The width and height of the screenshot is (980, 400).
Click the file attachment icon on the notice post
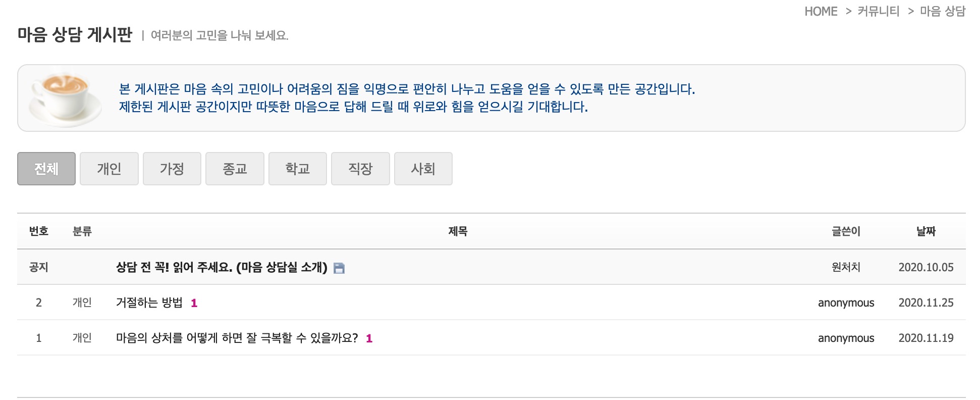tap(339, 268)
